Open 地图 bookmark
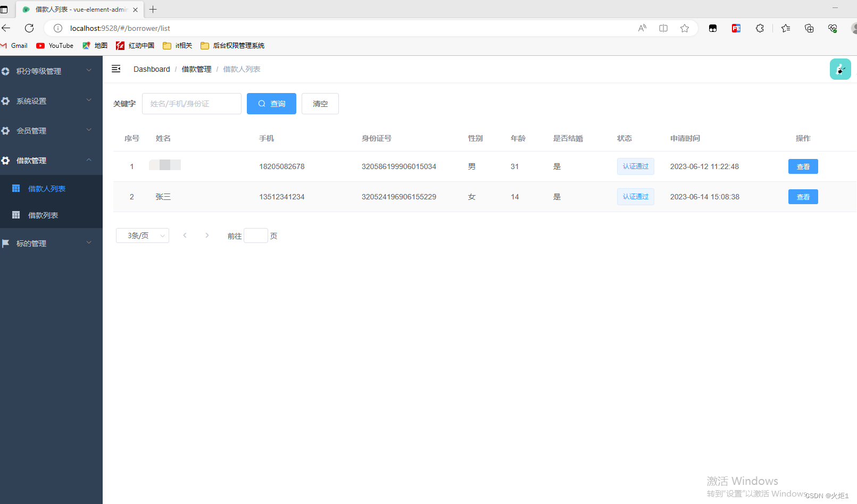Image resolution: width=857 pixels, height=504 pixels. [95, 46]
